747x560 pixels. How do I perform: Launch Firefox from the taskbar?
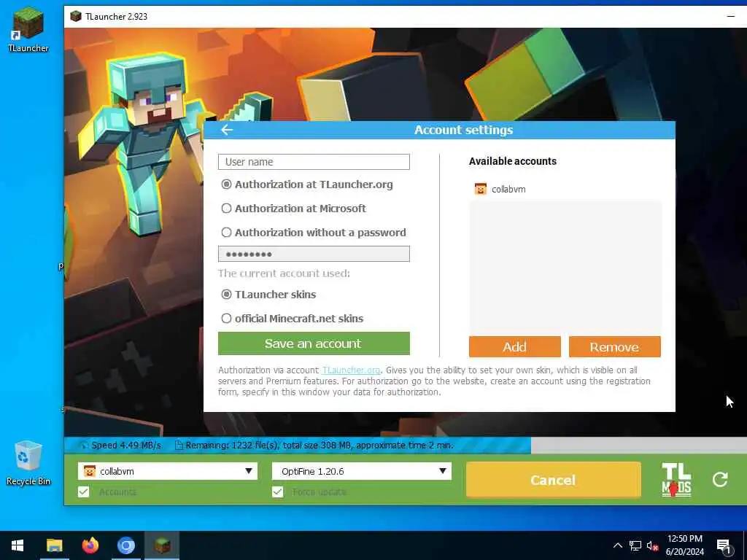pos(90,545)
